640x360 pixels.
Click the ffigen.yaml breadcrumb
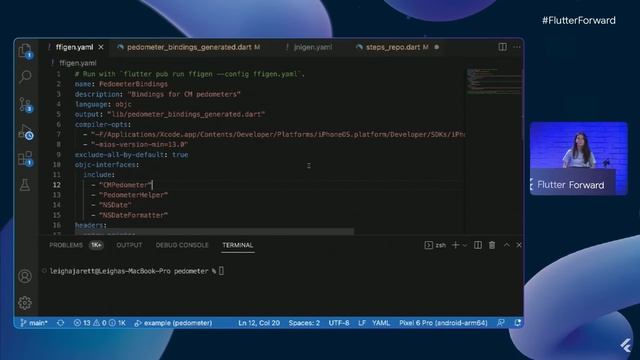click(78, 63)
